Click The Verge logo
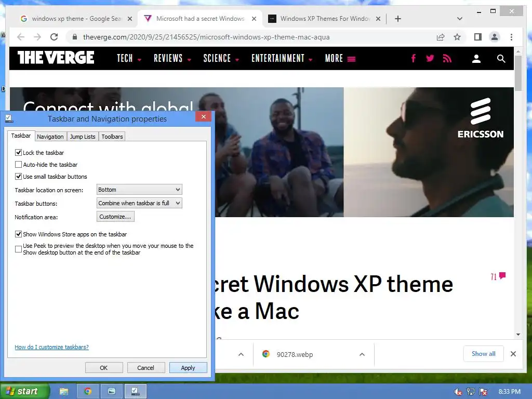The height and width of the screenshot is (399, 532). point(56,57)
